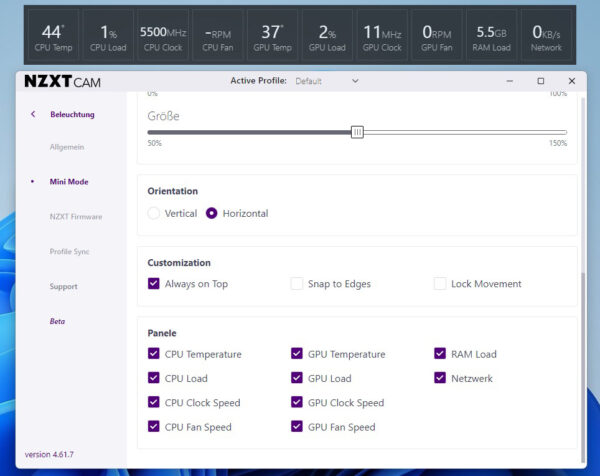The image size is (600, 476).
Task: Click the NZXT CAM logo
Action: [62, 81]
